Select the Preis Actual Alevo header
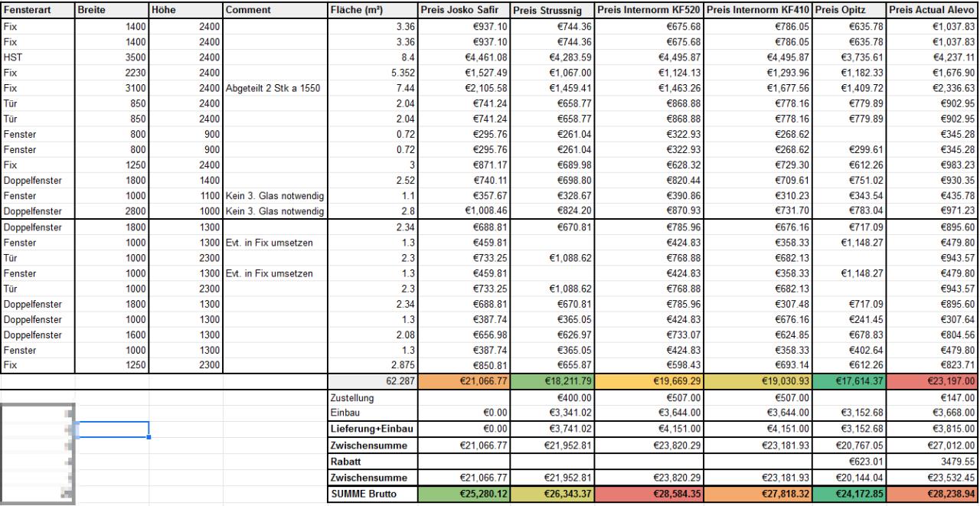Screen dimensions: 980x506 pos(933,10)
